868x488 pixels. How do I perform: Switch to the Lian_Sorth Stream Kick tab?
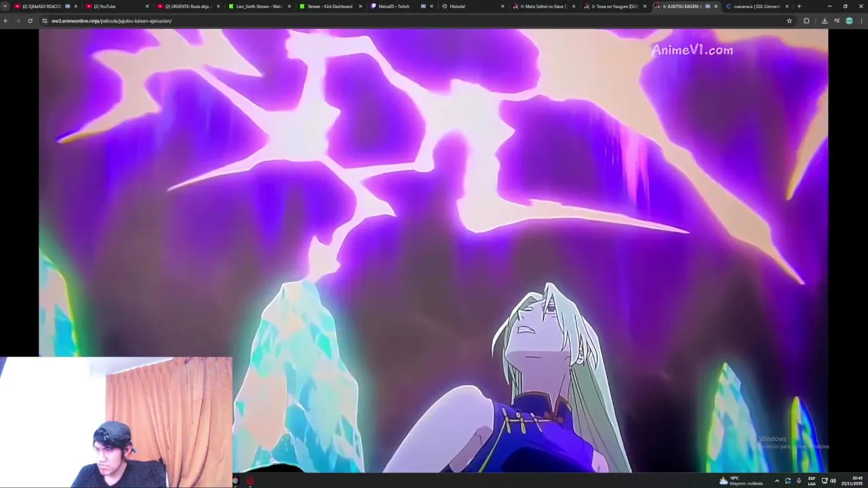coord(258,6)
